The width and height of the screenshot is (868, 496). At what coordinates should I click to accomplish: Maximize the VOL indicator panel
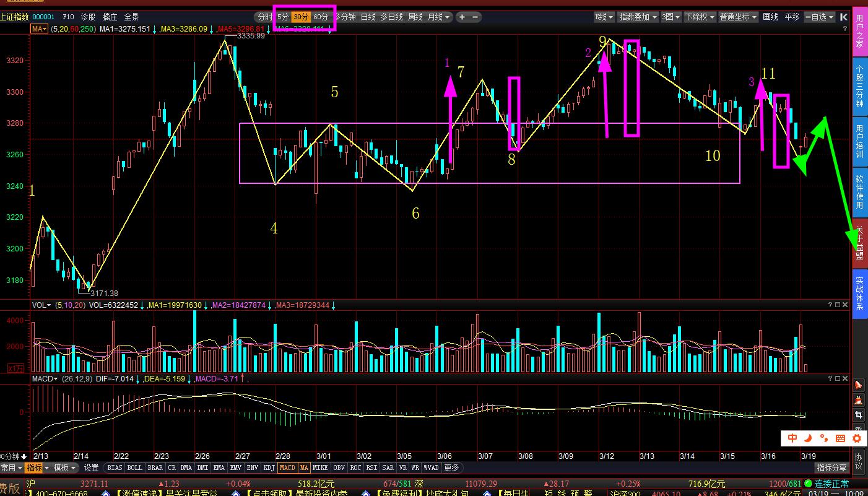(x=838, y=305)
